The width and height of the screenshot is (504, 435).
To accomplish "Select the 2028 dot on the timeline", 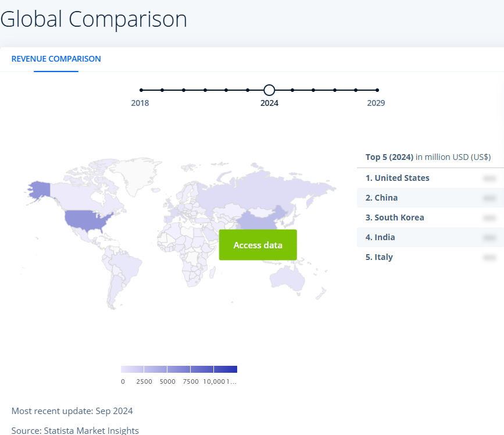I will pyautogui.click(x=356, y=90).
